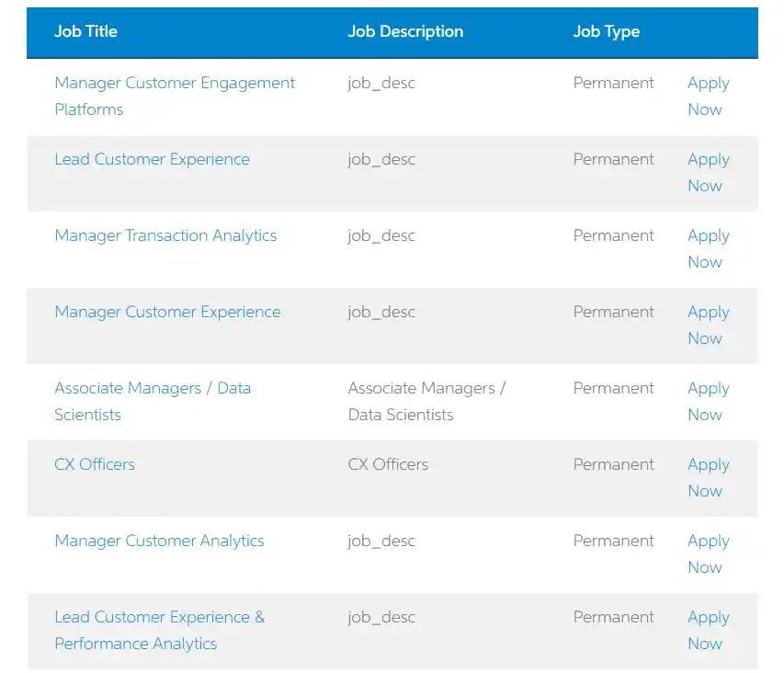This screenshot has height=673, width=784.
Task: Click Permanent in Manager Customer Engagement Platforms row
Action: point(613,83)
